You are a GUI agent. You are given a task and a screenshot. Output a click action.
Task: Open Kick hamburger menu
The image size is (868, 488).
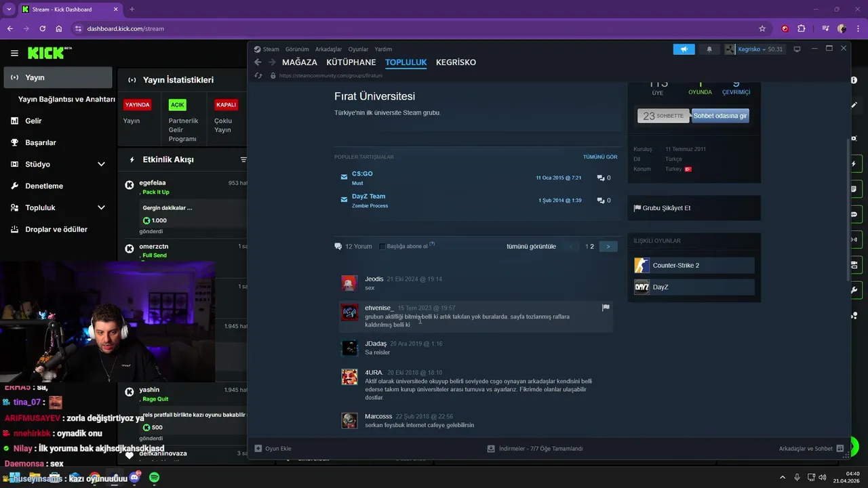click(x=14, y=53)
